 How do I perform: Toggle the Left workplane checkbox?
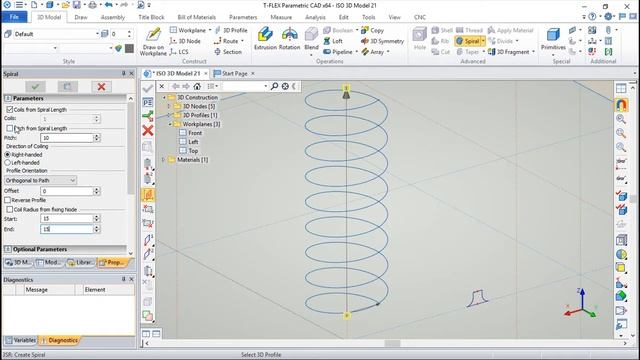click(x=183, y=142)
